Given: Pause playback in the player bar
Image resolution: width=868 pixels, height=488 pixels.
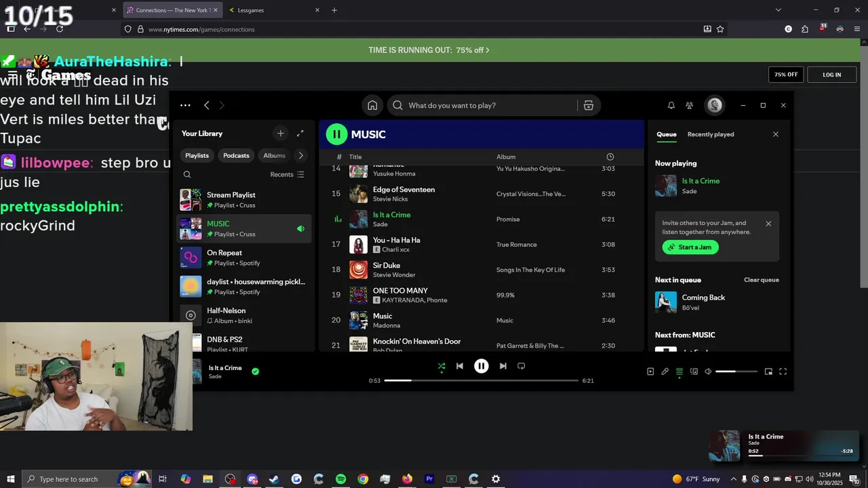Looking at the screenshot, I should [481, 366].
